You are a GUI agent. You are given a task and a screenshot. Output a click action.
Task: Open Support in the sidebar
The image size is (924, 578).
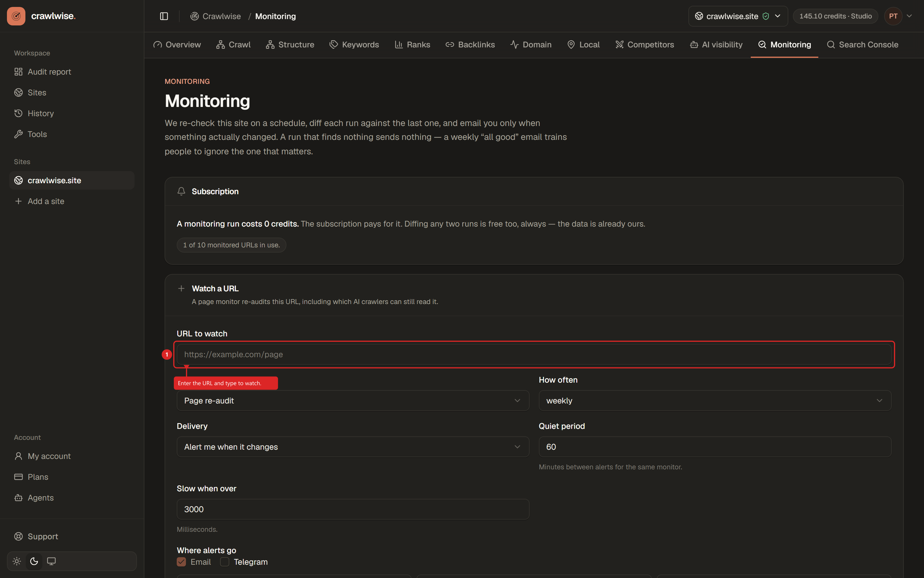pos(72,536)
